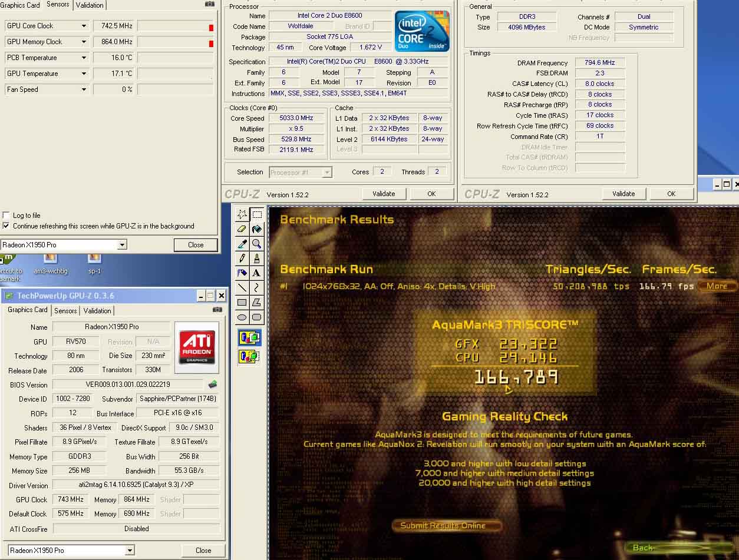Activate the Pick Color eyedropper tool
Screen dimensions: 739x560
[242, 243]
